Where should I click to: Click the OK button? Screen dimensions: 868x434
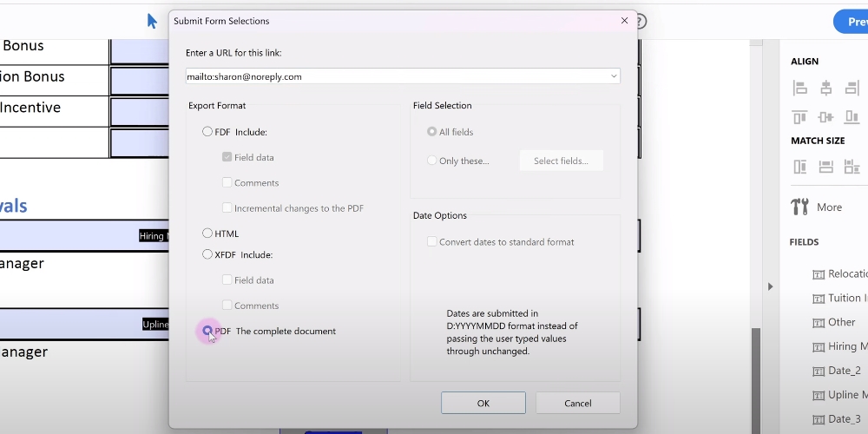[483, 403]
